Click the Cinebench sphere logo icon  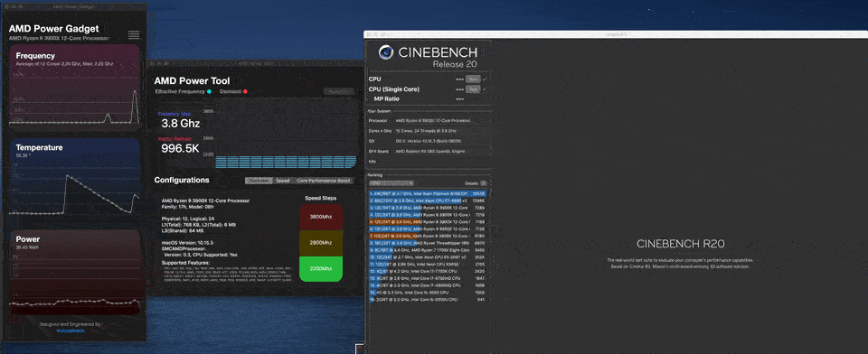point(386,52)
